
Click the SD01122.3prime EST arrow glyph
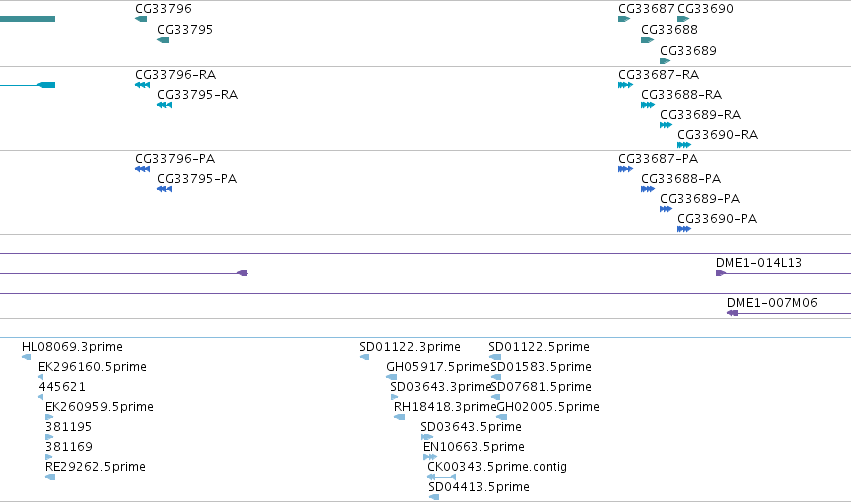tap(364, 357)
